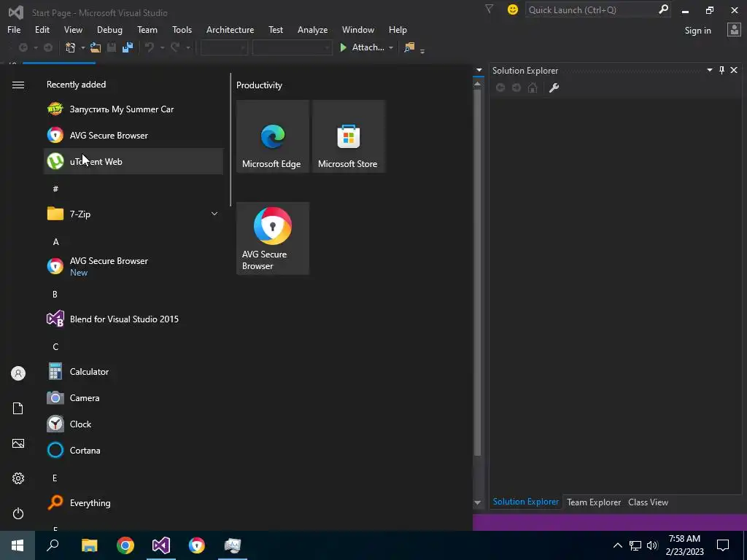Open the Tools menu
747x560 pixels.
(182, 29)
